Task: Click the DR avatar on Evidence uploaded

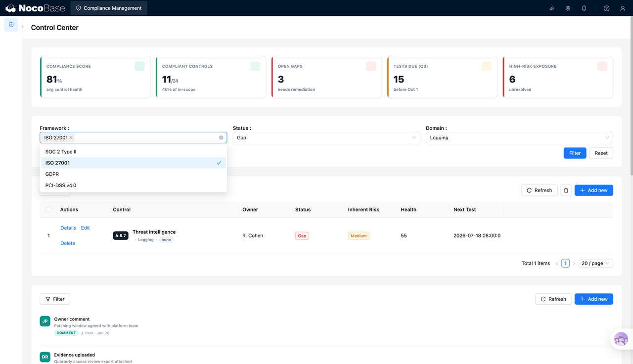Action: [45, 357]
